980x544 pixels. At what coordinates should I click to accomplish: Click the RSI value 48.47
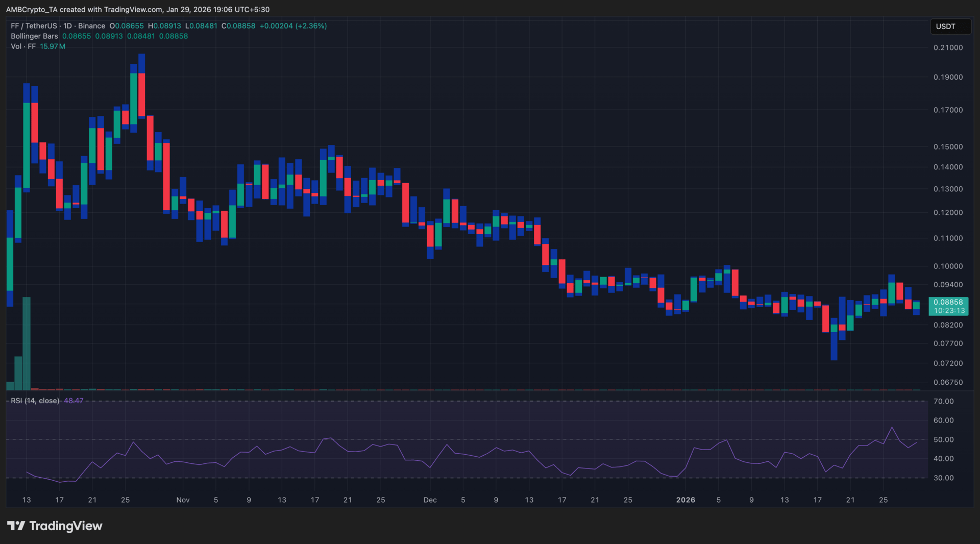[73, 401]
